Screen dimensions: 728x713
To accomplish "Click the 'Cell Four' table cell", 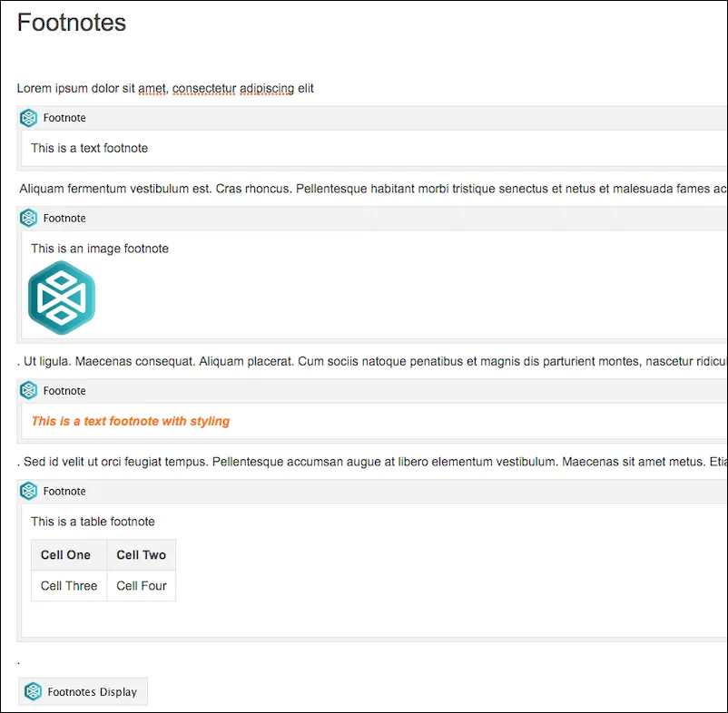I will (141, 586).
